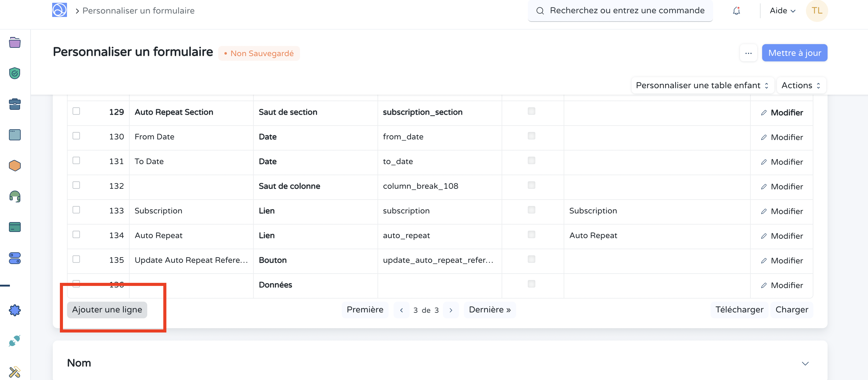Click the notification bell icon
This screenshot has height=380, width=868.
coord(736,11)
